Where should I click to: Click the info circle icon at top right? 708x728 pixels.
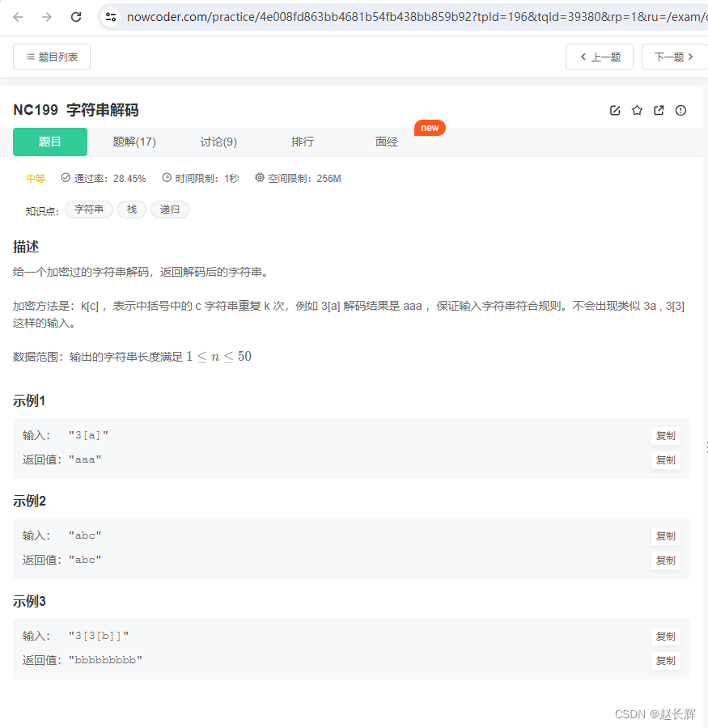pyautogui.click(x=680, y=110)
